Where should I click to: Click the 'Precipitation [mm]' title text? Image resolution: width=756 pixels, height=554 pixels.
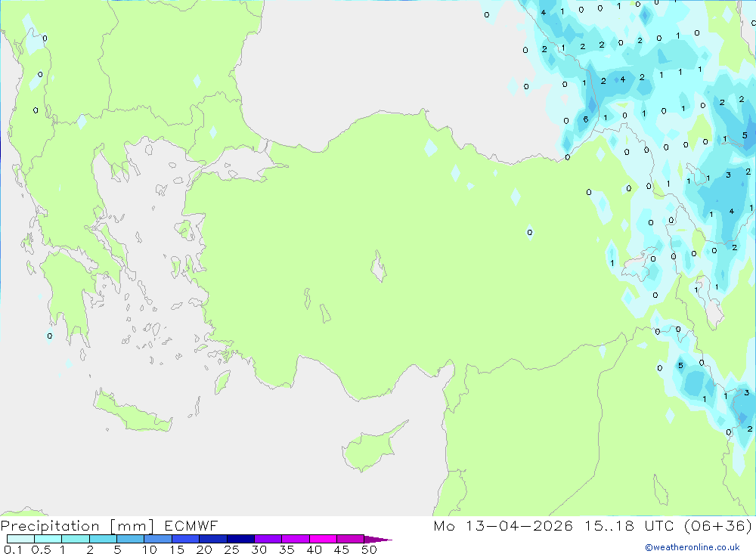coord(78,526)
